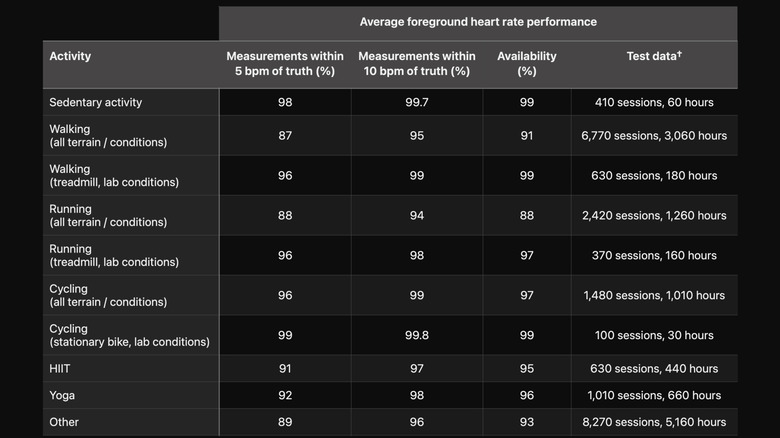Click the 99.8 value in the Cycling row
780x438 pixels.
click(x=416, y=336)
